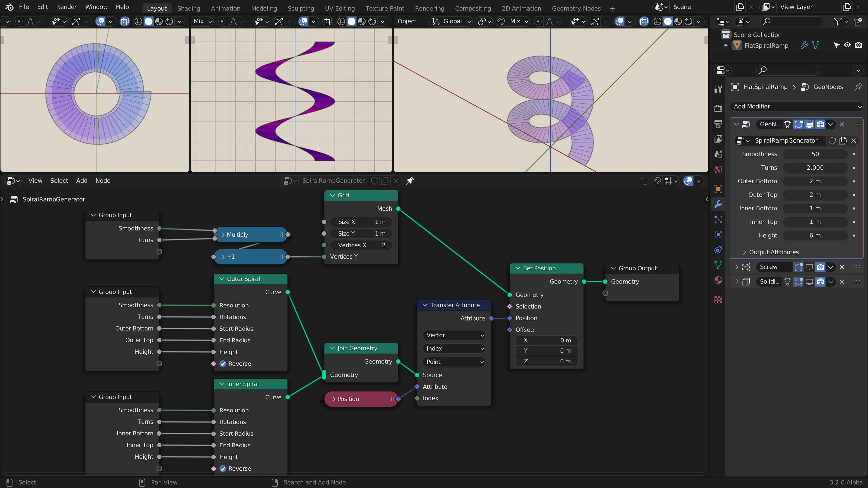
Task: Open the Object properties tab
Action: pyautogui.click(x=718, y=189)
